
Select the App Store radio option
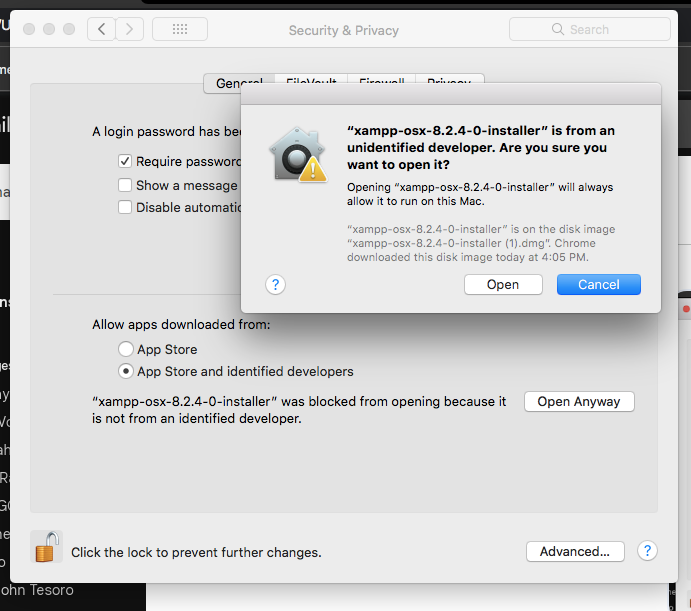(x=125, y=349)
